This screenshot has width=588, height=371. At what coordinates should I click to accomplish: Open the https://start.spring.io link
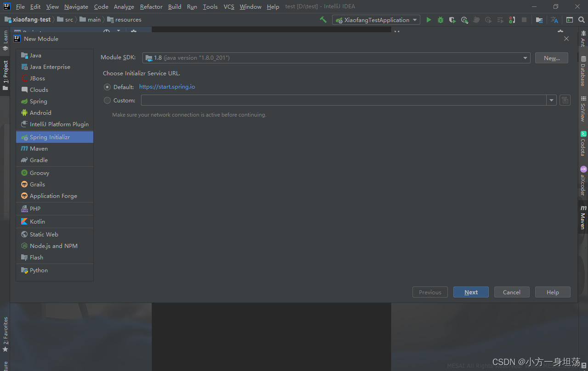pos(167,87)
